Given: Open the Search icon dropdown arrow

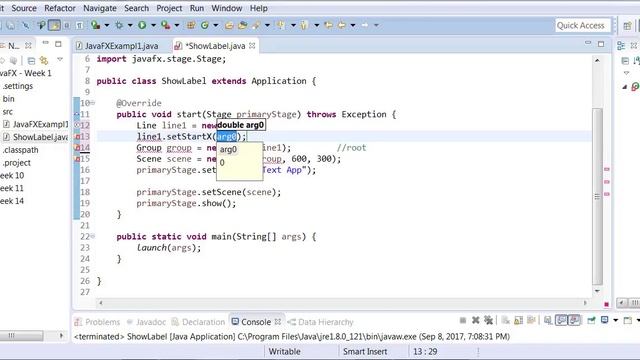Looking at the screenshot, I should tap(267, 25).
